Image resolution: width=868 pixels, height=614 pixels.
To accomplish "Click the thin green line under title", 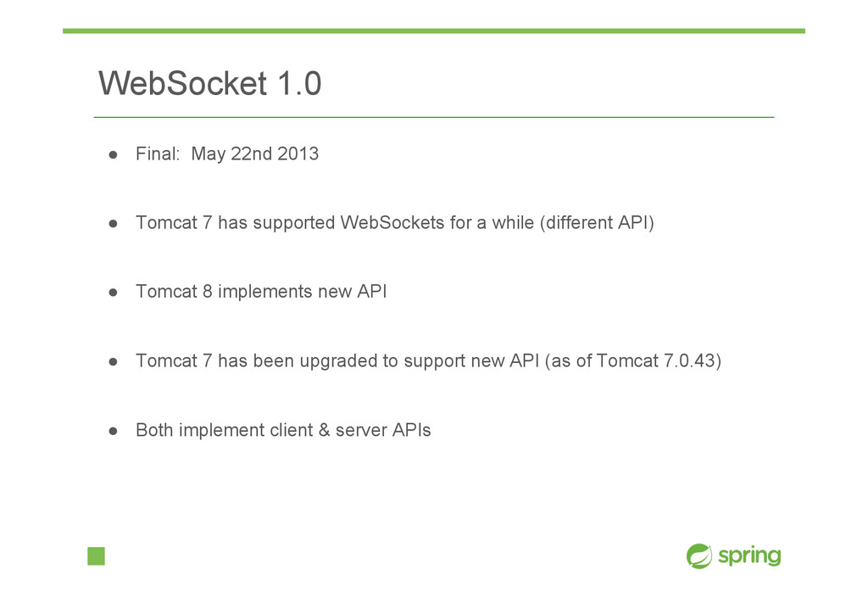I will coord(433,117).
